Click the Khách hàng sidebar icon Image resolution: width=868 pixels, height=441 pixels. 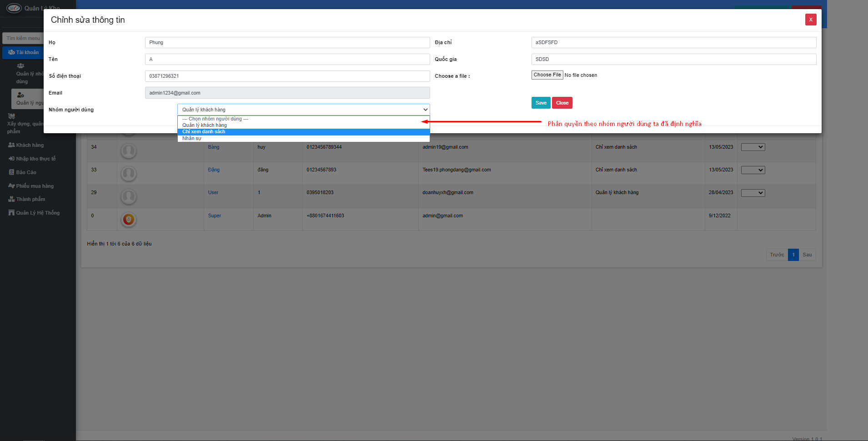click(11, 145)
